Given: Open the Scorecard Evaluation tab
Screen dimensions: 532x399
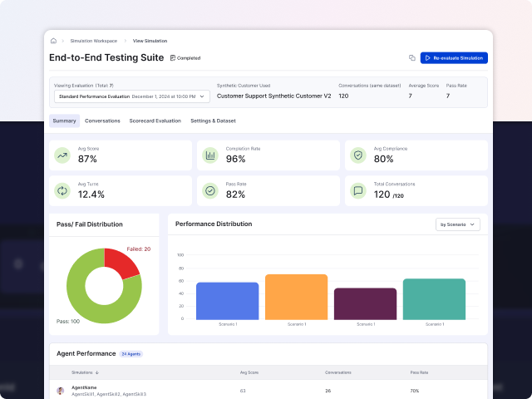Looking at the screenshot, I should [x=155, y=121].
